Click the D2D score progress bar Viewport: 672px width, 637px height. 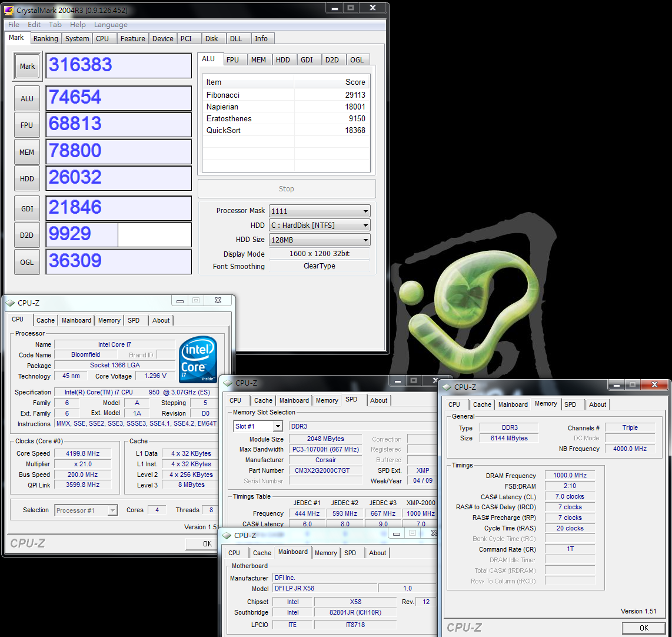click(x=119, y=235)
